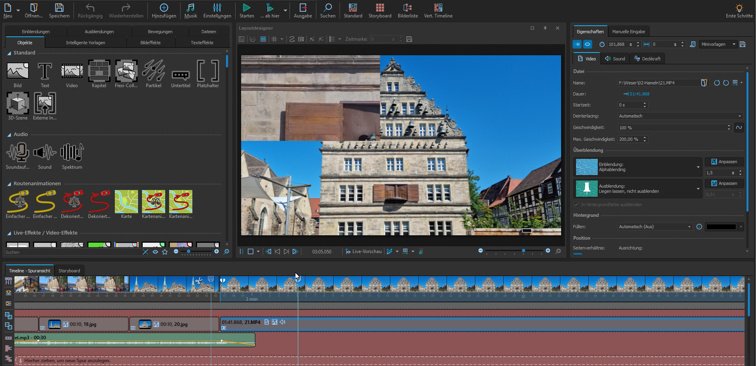
Task: Select the 3D-Szene object icon
Action: coord(17,103)
